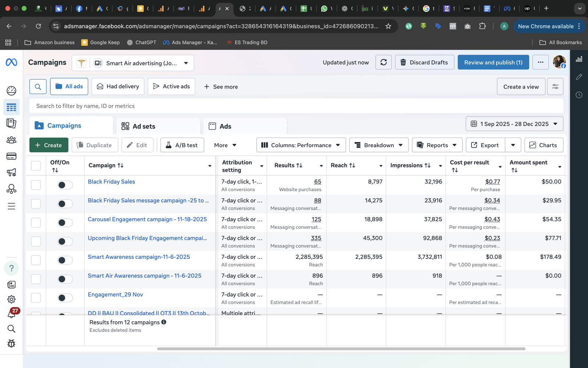588x368 pixels.
Task: Toggle the Smart Awareness campaign-11-6-2025 switch
Action: point(65,260)
